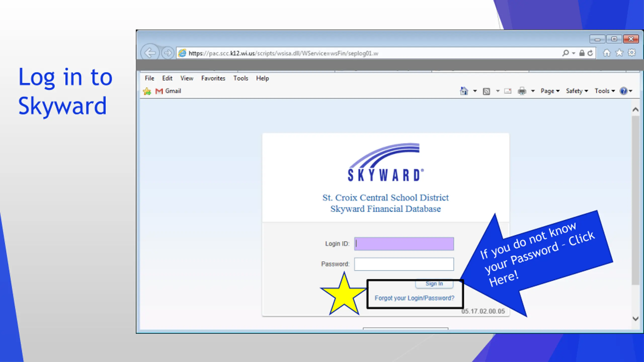Click the command bar Home house icon

pyautogui.click(x=464, y=91)
